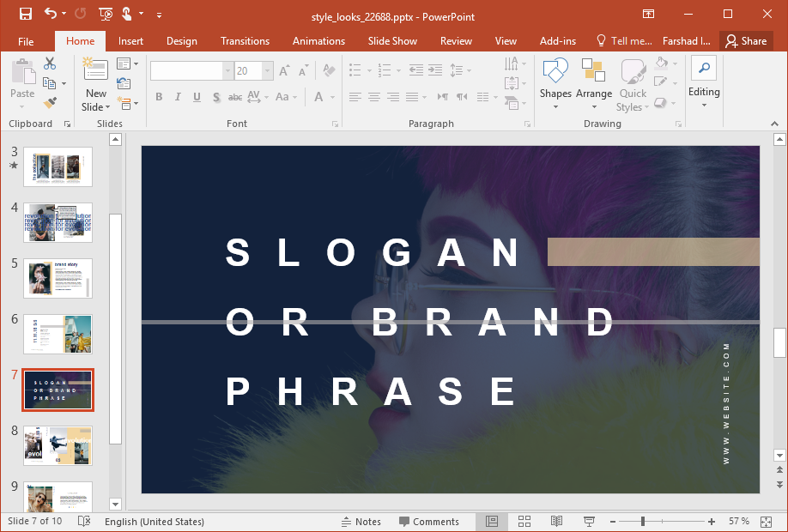Start slideshow from Quick Access Toolbar

105,15
